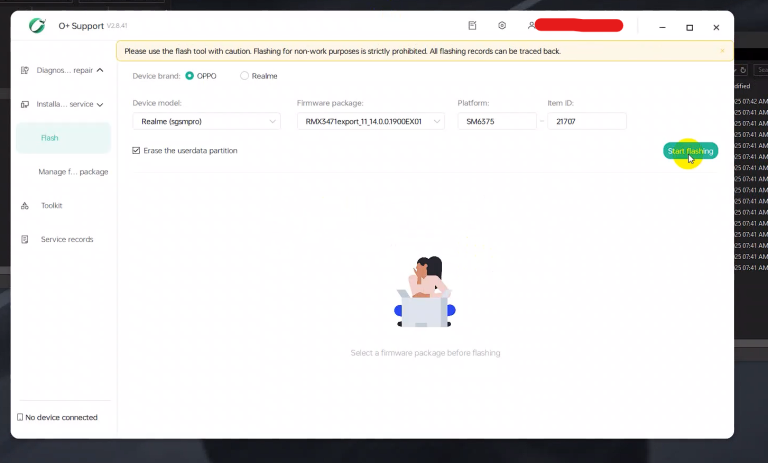Click the O+ Support logo icon

tap(37, 26)
